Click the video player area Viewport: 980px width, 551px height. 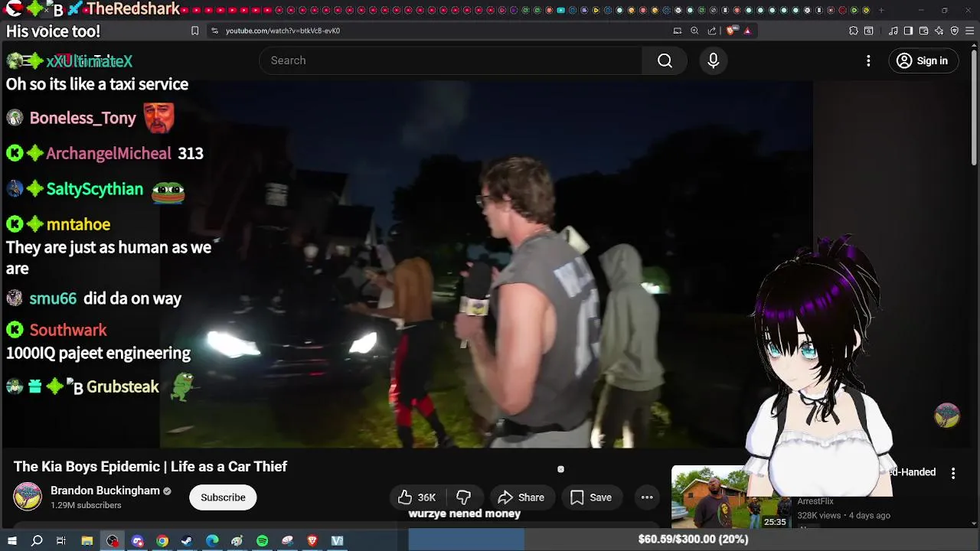pyautogui.click(x=486, y=264)
